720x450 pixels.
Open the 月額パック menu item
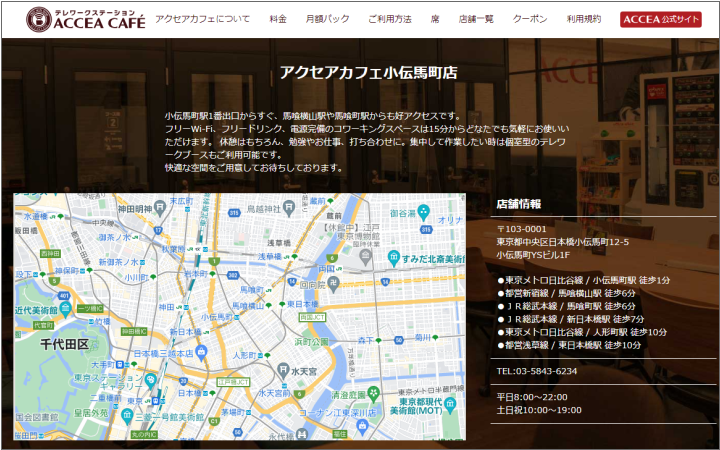(x=327, y=19)
